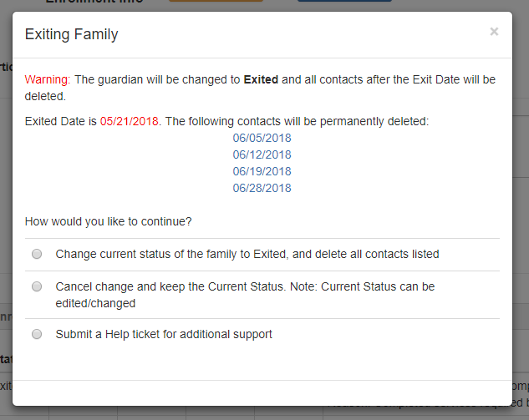Click the Enrollment Info heading behind dialog

94,3
